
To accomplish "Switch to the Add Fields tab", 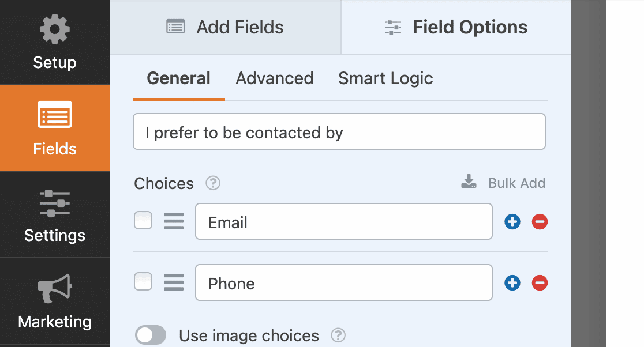I will (x=225, y=27).
